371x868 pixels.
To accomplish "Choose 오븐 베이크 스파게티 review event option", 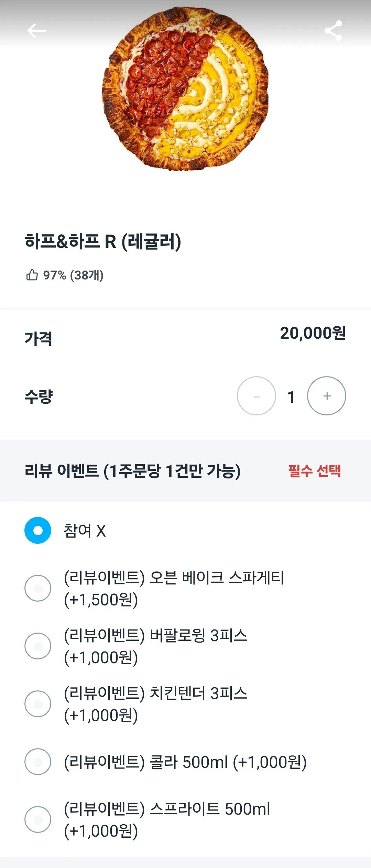I will click(38, 588).
